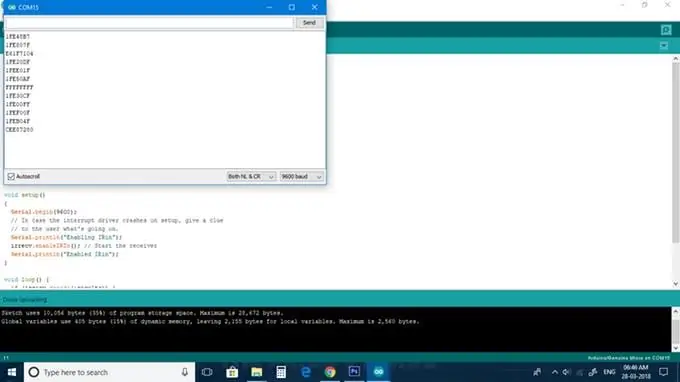This screenshot has width=680, height=382.
Task: Open the Both NL & CR line ending dropdown
Action: [251, 176]
